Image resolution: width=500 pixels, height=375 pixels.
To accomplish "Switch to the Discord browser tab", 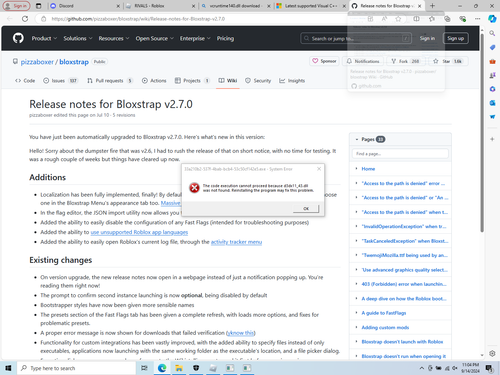I will (x=85, y=6).
